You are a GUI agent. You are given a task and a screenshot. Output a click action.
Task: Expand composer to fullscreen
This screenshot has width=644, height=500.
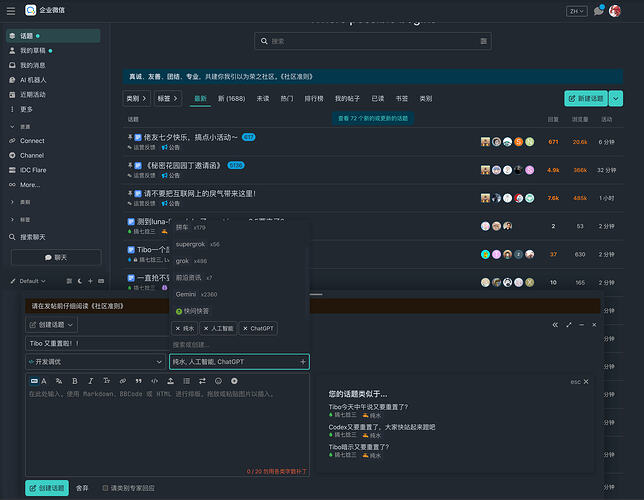pyautogui.click(x=568, y=325)
